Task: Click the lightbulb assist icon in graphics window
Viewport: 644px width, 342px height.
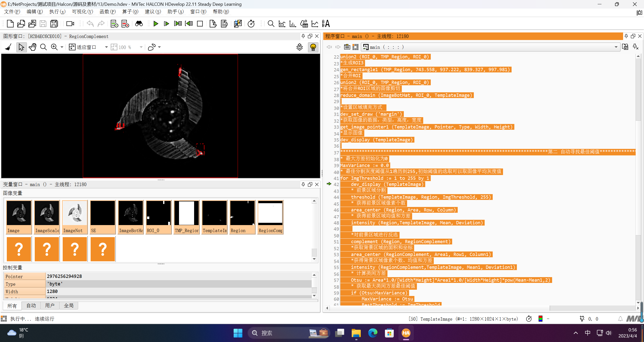Action: [313, 47]
